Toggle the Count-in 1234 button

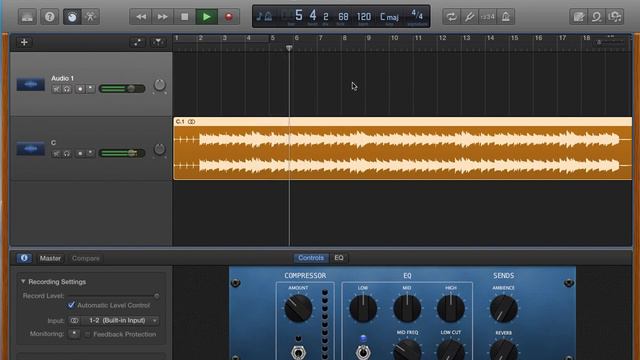tap(487, 17)
